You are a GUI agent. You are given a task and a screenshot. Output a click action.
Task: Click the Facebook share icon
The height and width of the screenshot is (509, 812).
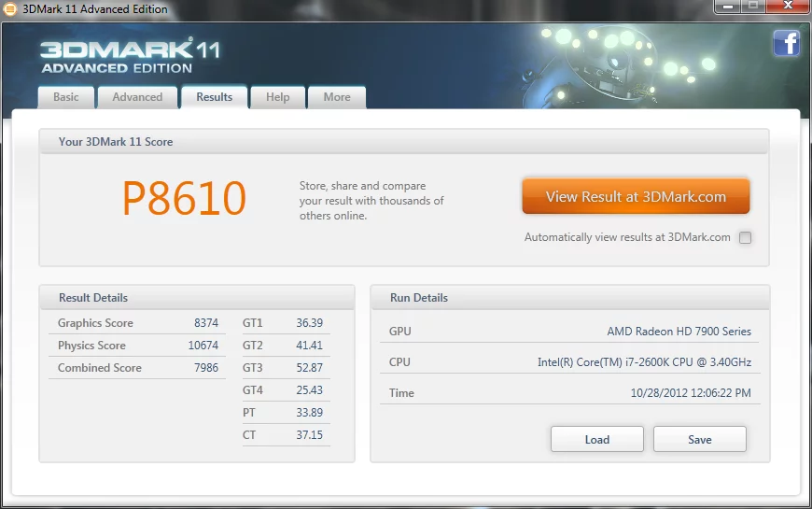click(787, 43)
